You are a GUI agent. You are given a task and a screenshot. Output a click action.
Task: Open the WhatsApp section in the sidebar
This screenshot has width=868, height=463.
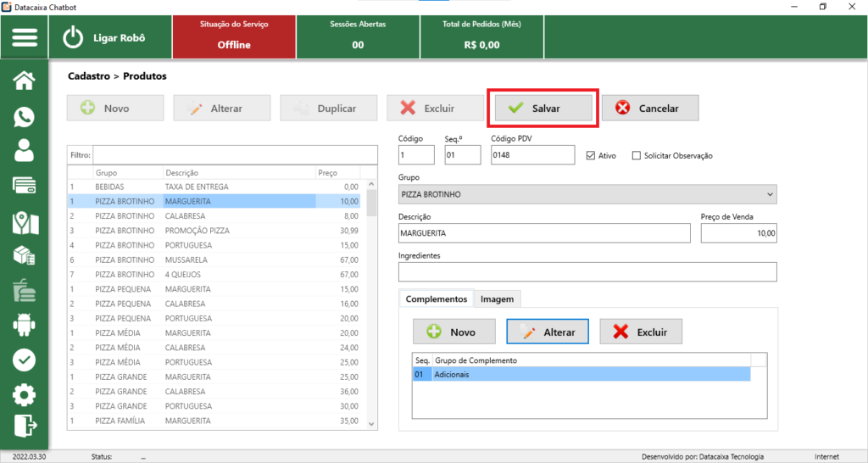point(24,116)
